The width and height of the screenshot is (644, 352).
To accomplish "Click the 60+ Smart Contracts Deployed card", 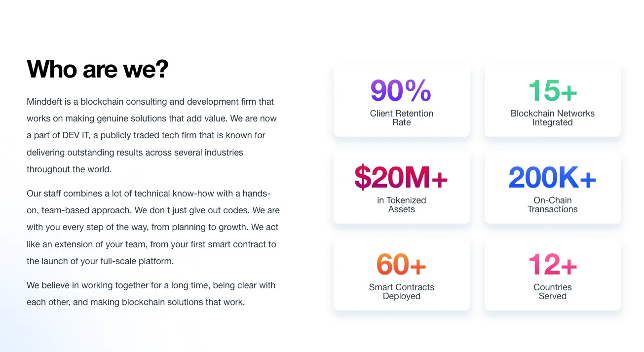I will tap(402, 274).
